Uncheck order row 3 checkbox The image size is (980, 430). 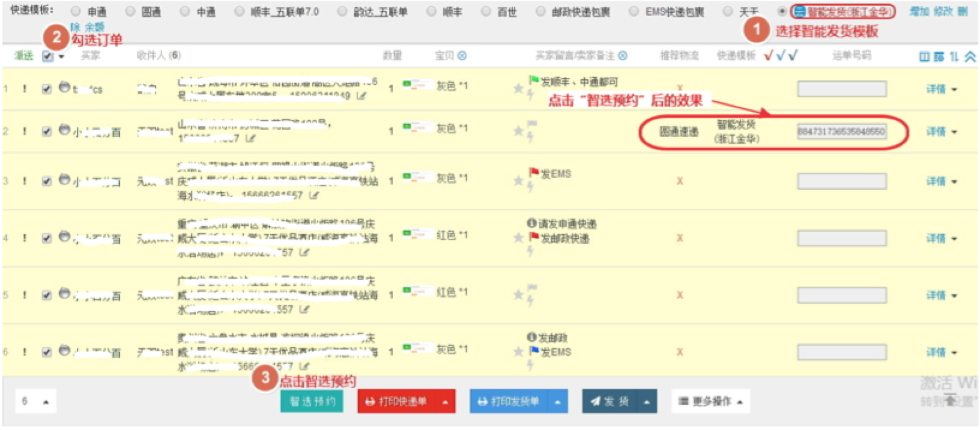coord(46,181)
